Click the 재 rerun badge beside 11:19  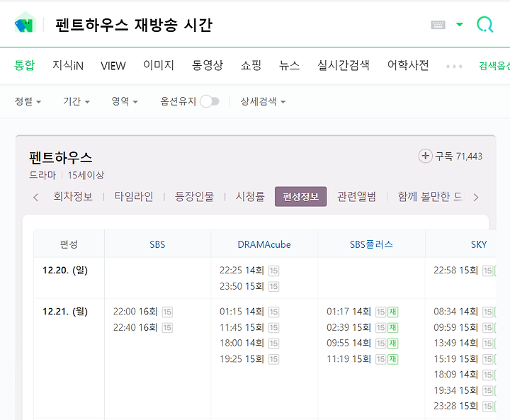[392, 359]
